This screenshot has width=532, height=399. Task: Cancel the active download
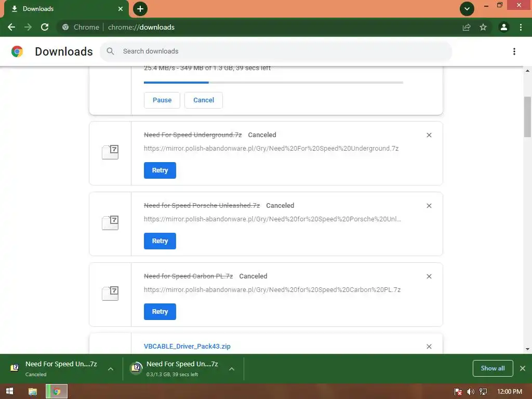click(204, 100)
